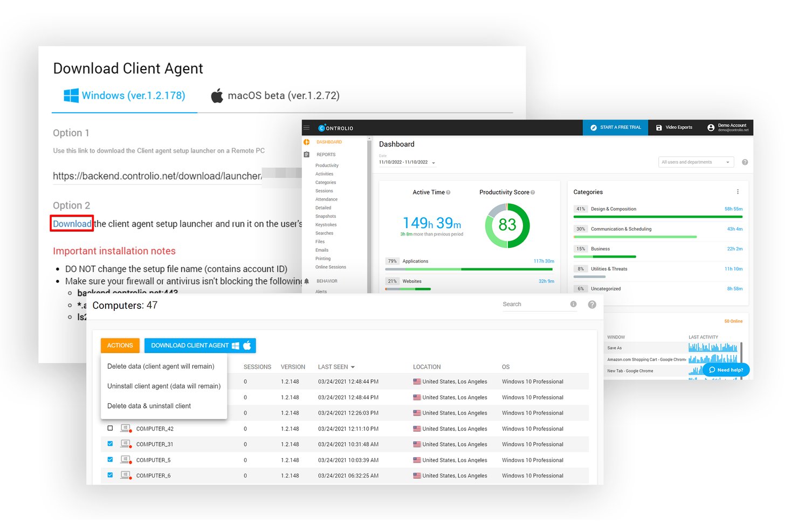Uncheck the COMPUTER_6 checkbox

pyautogui.click(x=110, y=475)
